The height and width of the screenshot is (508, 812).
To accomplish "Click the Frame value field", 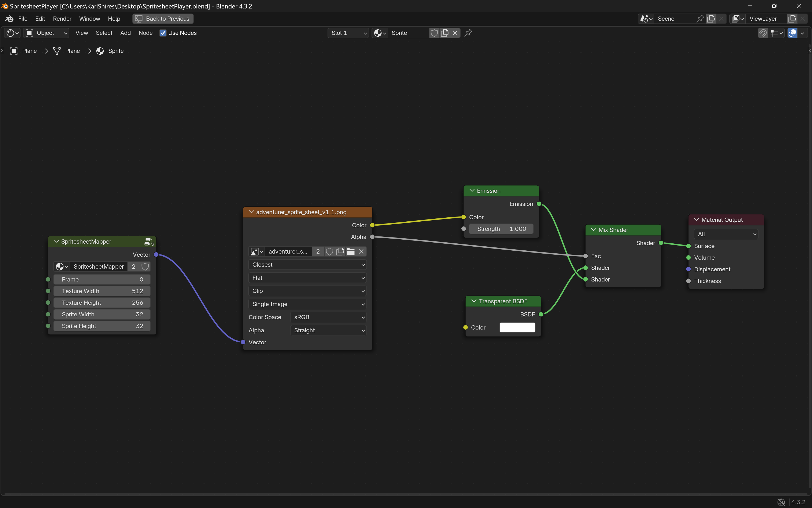I will point(102,280).
